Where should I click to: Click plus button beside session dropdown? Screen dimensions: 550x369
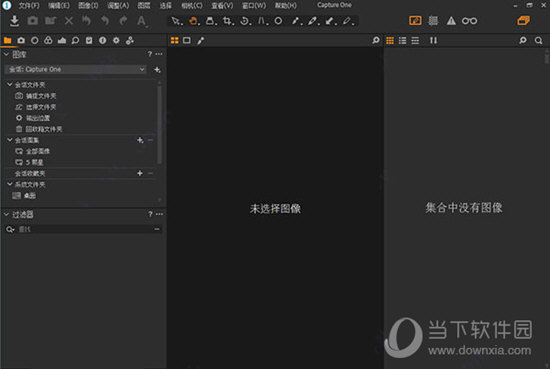point(157,69)
